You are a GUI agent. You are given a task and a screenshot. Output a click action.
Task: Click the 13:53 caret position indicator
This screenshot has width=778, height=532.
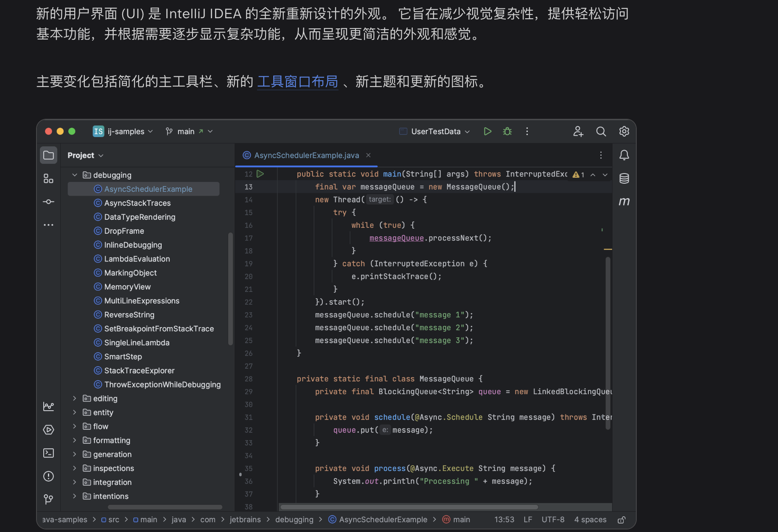(504, 520)
